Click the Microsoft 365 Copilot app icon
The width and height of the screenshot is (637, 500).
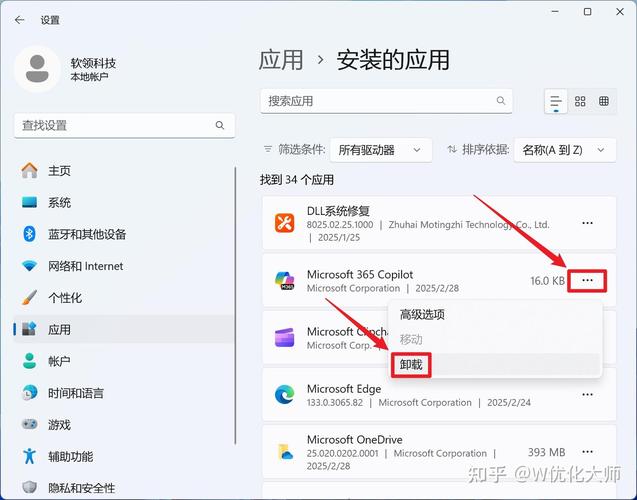click(284, 281)
